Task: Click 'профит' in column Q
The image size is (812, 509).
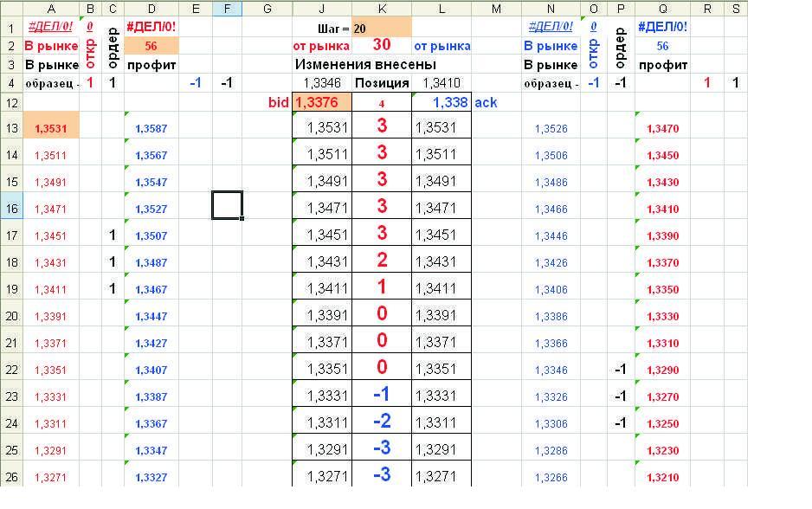Action: 662,65
